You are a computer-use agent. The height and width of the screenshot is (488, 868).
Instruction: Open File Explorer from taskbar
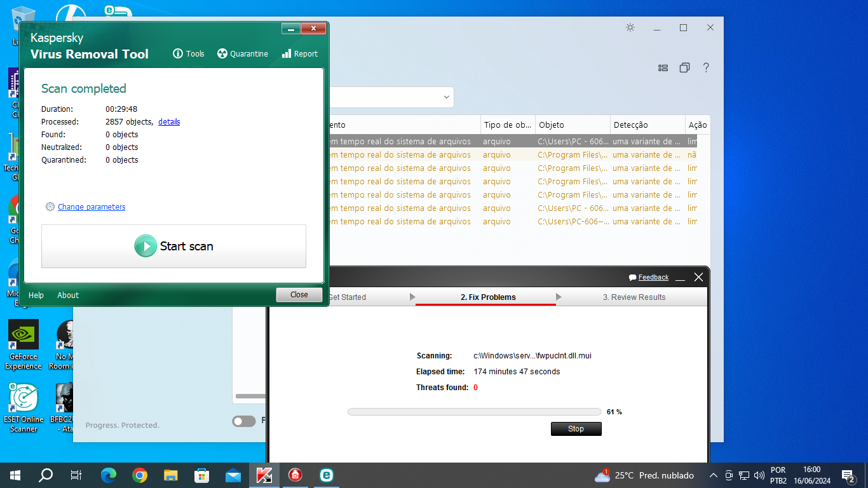171,475
